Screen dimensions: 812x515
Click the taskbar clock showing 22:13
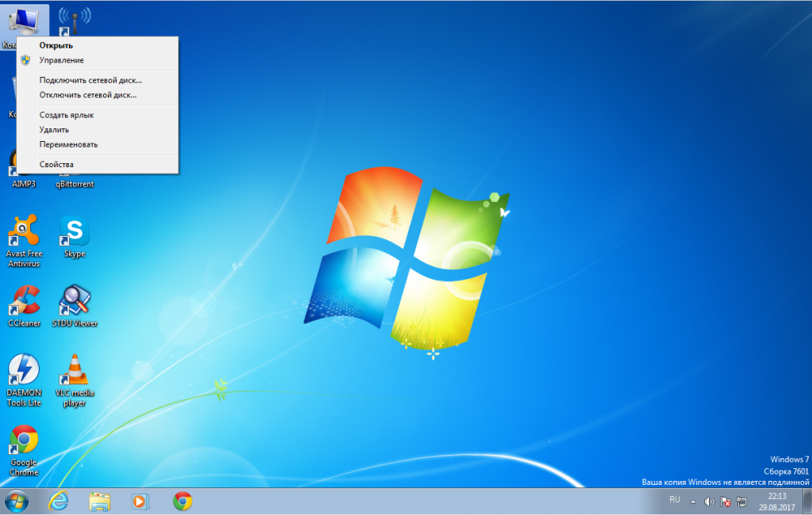pyautogui.click(x=777, y=501)
